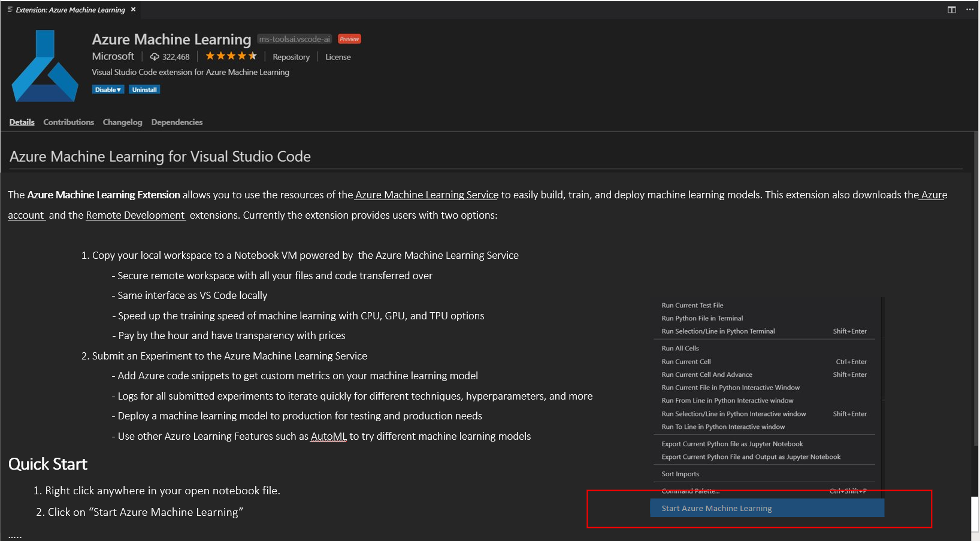Screen dimensions: 980x541
Task: Select the Details tab
Action: point(22,122)
